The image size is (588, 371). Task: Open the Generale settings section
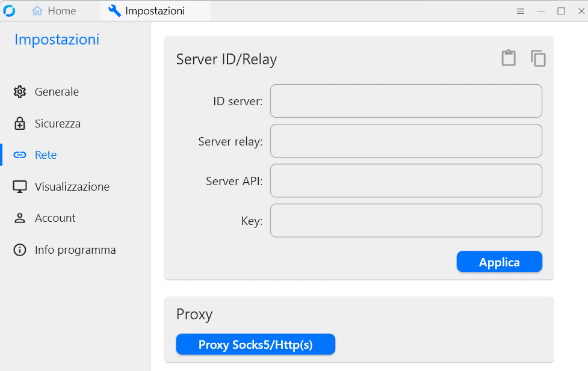tap(75, 92)
